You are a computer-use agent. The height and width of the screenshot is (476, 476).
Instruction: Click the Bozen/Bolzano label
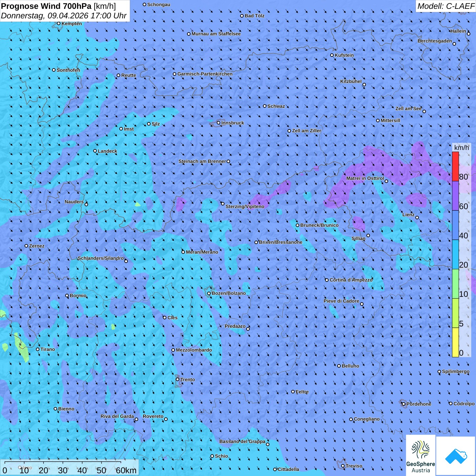coord(228,293)
